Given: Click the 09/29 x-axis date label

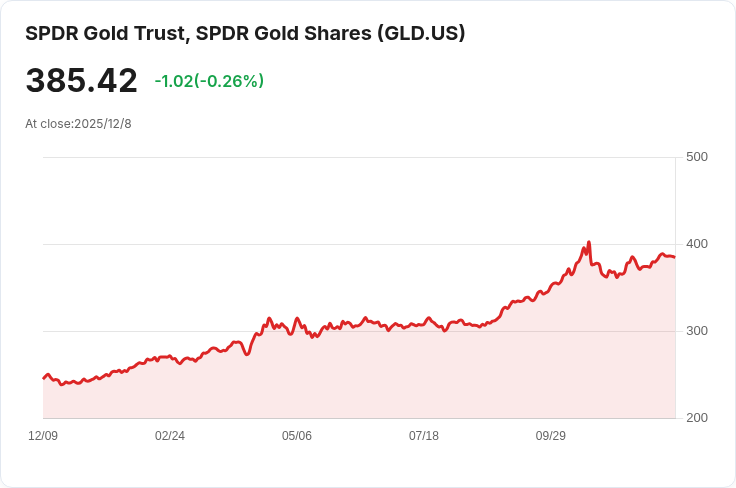Looking at the screenshot, I should tap(551, 436).
